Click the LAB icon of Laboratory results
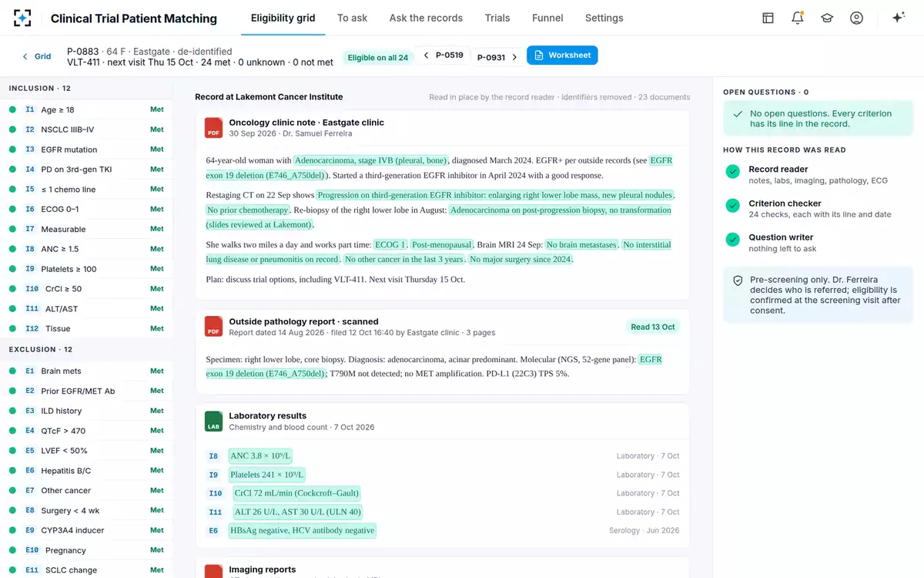 pyautogui.click(x=213, y=422)
